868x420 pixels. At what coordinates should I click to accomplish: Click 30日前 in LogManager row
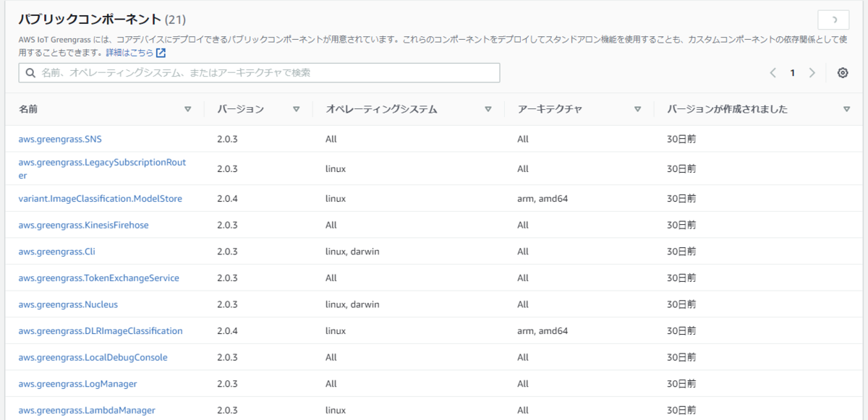coord(681,383)
